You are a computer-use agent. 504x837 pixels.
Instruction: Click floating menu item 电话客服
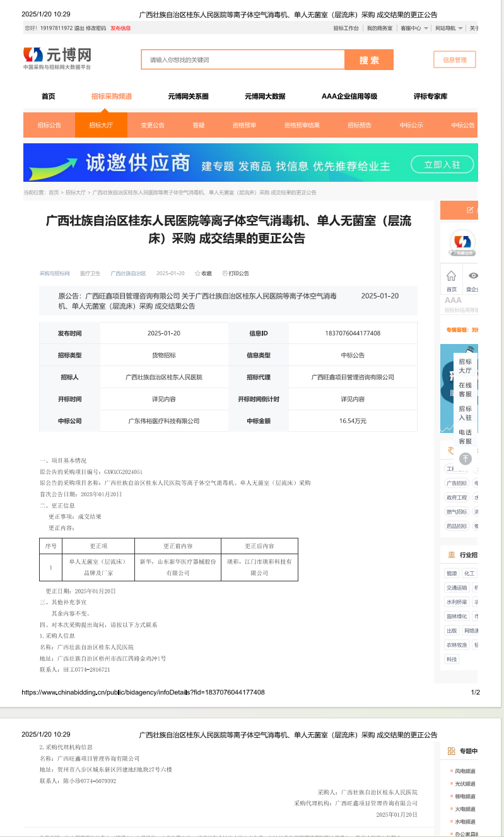coord(466,437)
